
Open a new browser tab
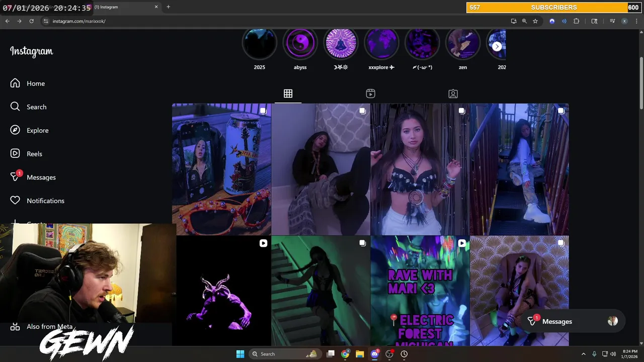click(x=168, y=7)
